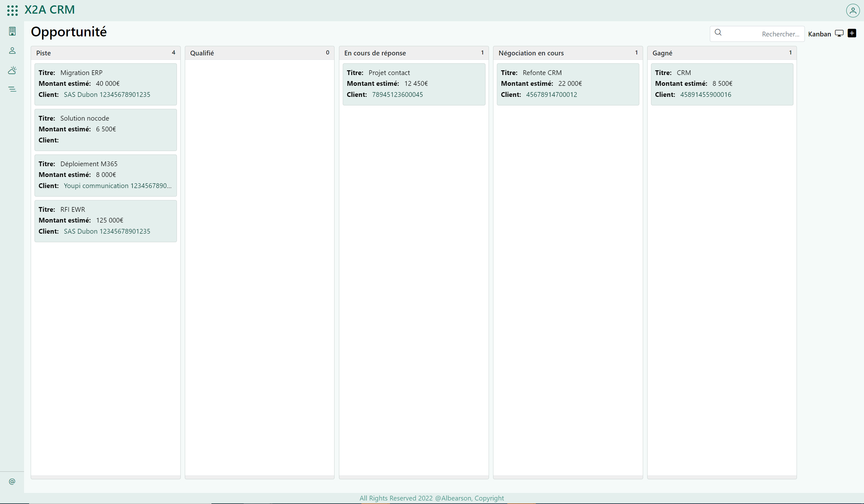Open the companies building icon in sidebar
Screen dimensions: 864x504
point(12,31)
